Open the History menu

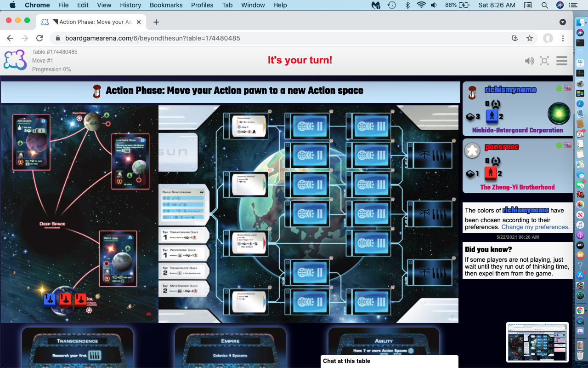pyautogui.click(x=130, y=5)
